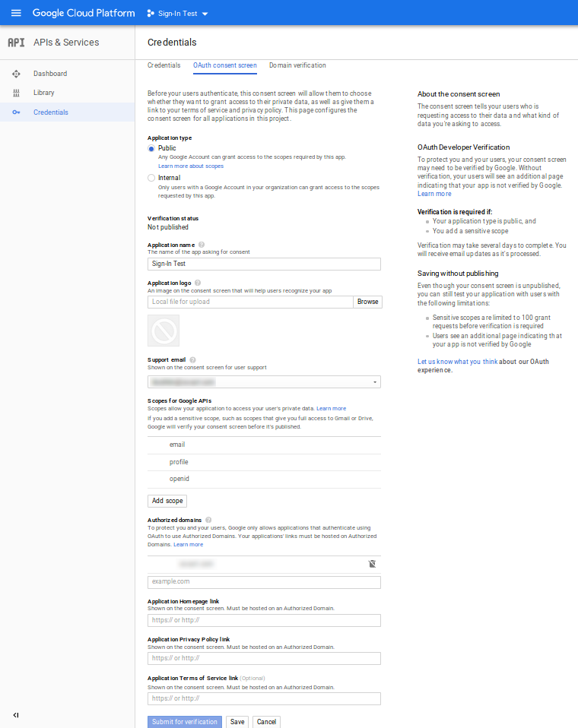Click the Not published status text
Screen dimensions: 578x728
(x=168, y=227)
